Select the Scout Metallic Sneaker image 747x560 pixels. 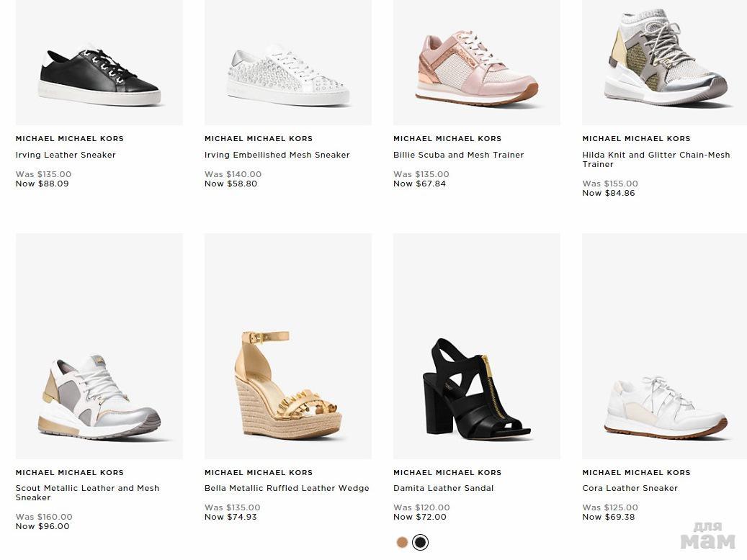(99, 396)
